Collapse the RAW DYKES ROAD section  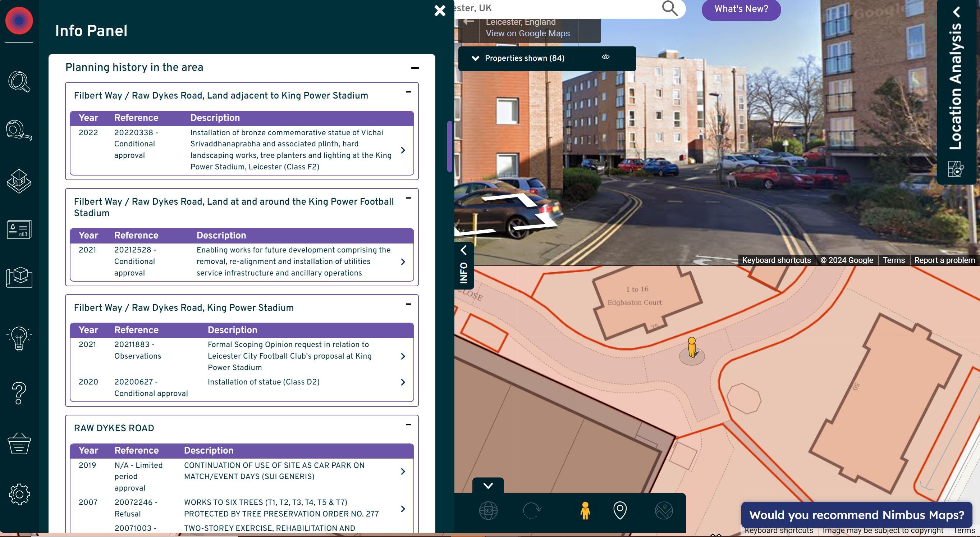(409, 424)
